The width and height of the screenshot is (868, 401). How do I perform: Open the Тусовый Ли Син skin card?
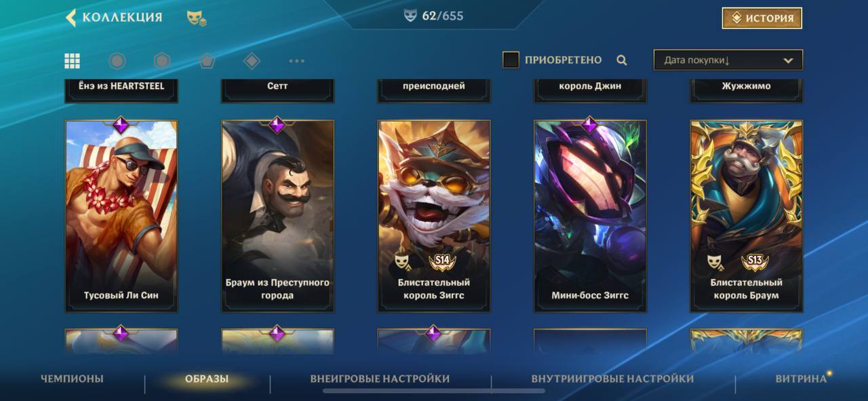click(121, 216)
